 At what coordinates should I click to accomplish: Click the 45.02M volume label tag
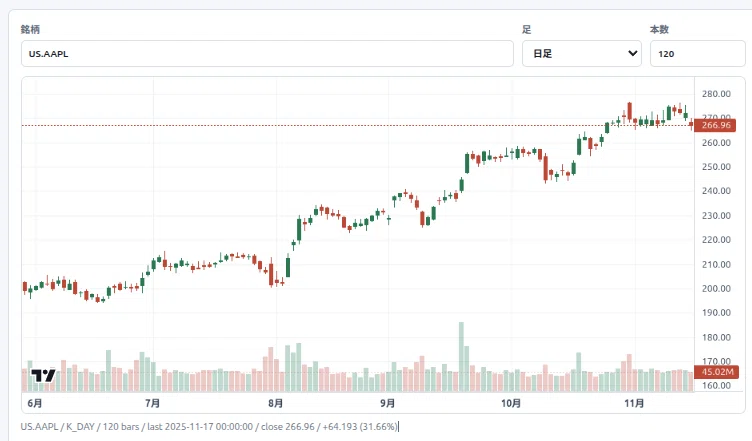(x=717, y=371)
